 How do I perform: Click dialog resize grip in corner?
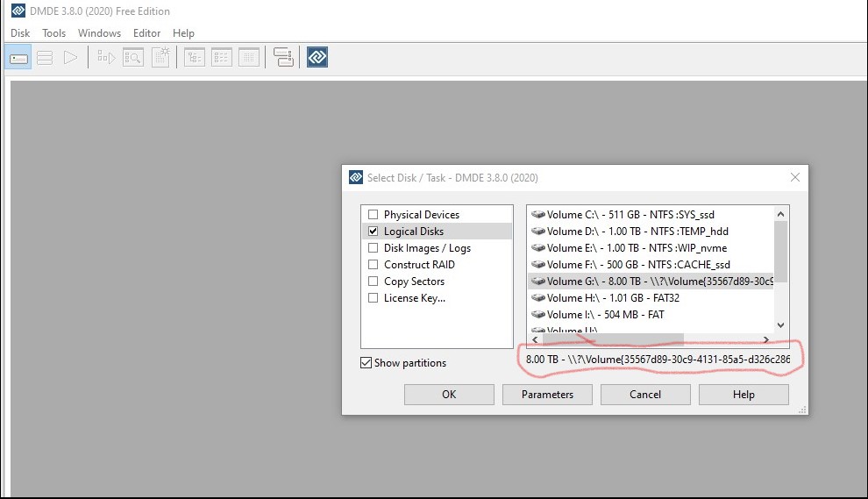pyautogui.click(x=802, y=410)
